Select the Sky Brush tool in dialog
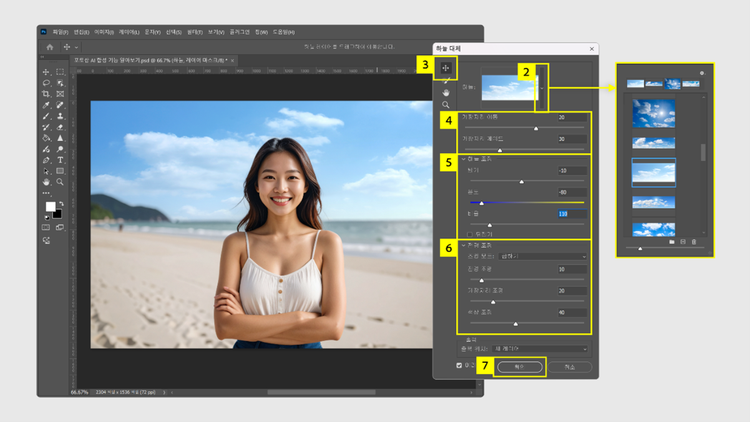750x422 pixels. pos(446,81)
